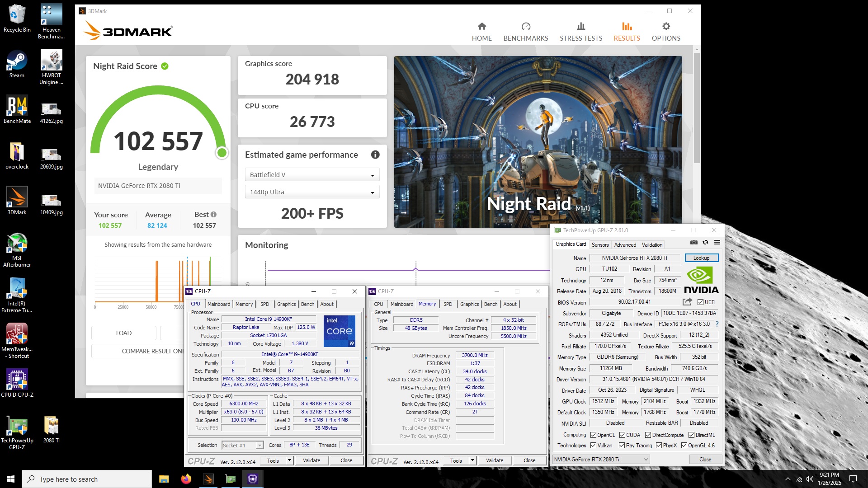This screenshot has width=868, height=488.
Task: Click the Type here to search box
Action: click(87, 479)
